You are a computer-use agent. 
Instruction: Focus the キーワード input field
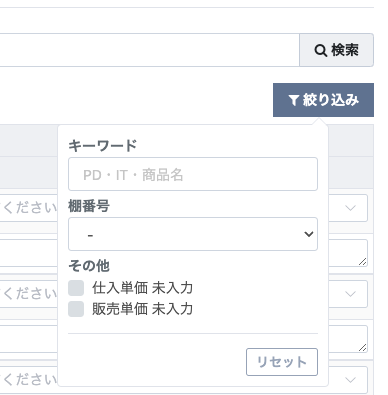tap(193, 174)
